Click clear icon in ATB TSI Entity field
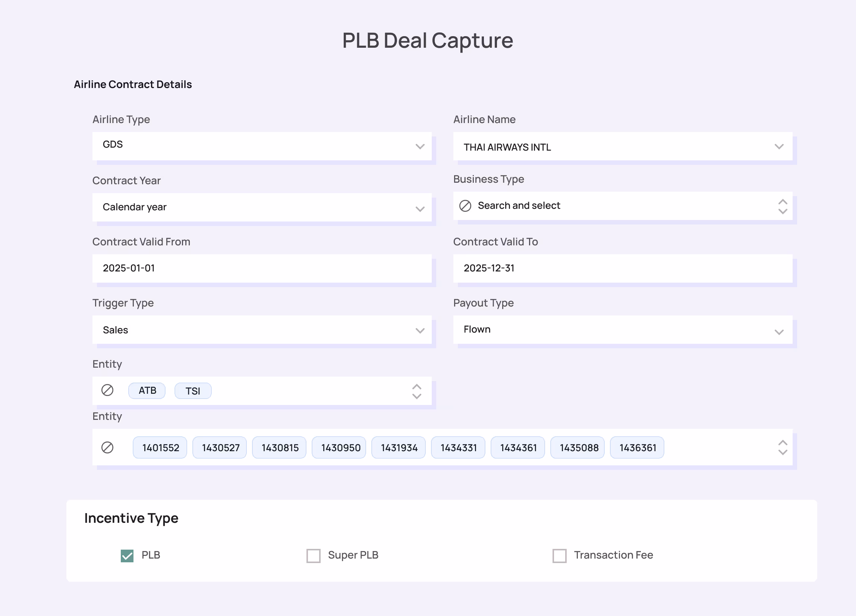Screen dimensions: 856x616 pos(107,390)
